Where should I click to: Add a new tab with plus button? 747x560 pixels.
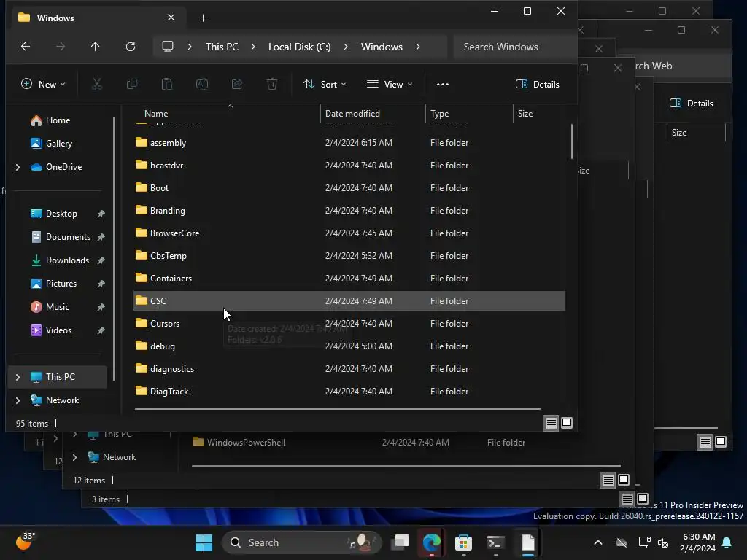tap(203, 18)
